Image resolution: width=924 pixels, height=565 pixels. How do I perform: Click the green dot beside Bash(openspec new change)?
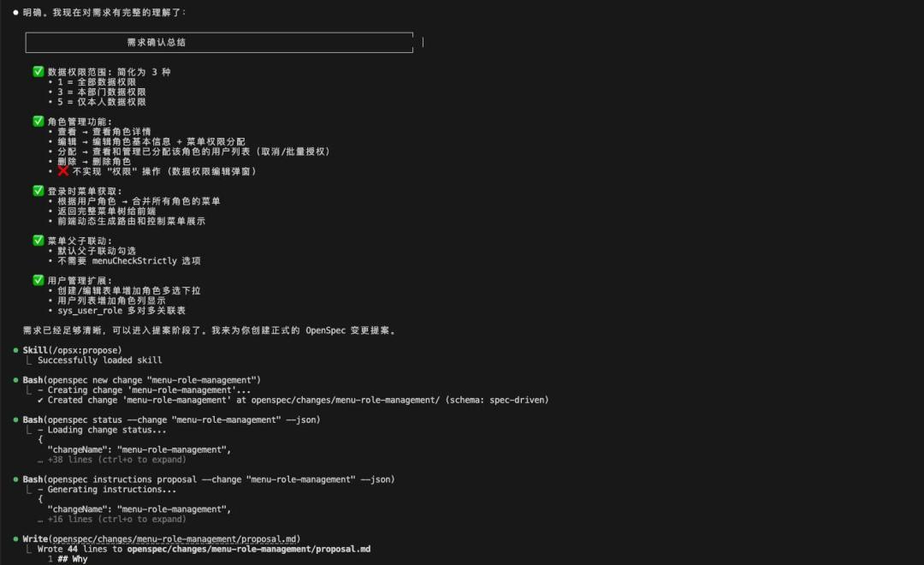pos(16,380)
